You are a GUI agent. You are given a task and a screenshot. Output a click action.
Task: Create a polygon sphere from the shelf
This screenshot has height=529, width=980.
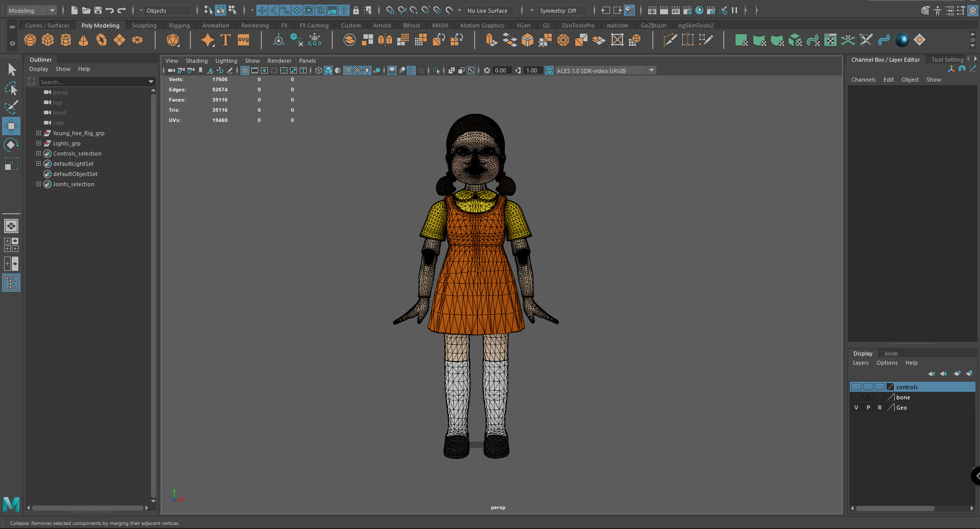pos(30,40)
